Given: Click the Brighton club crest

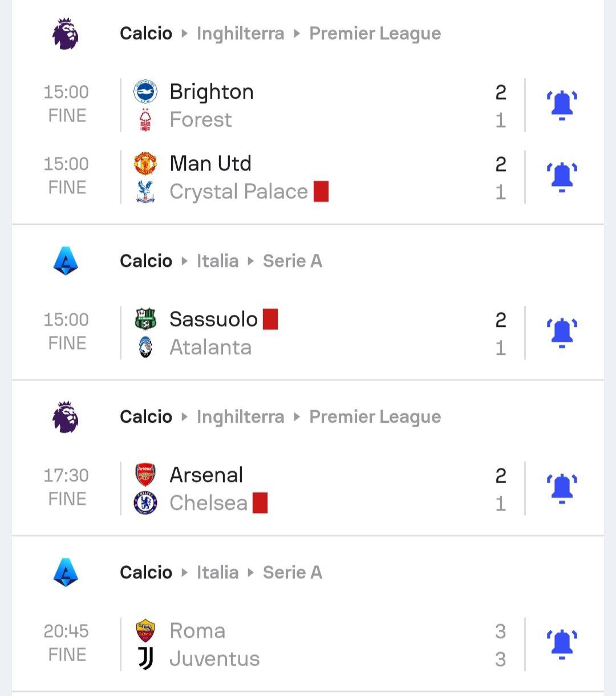Looking at the screenshot, I should pos(145,92).
